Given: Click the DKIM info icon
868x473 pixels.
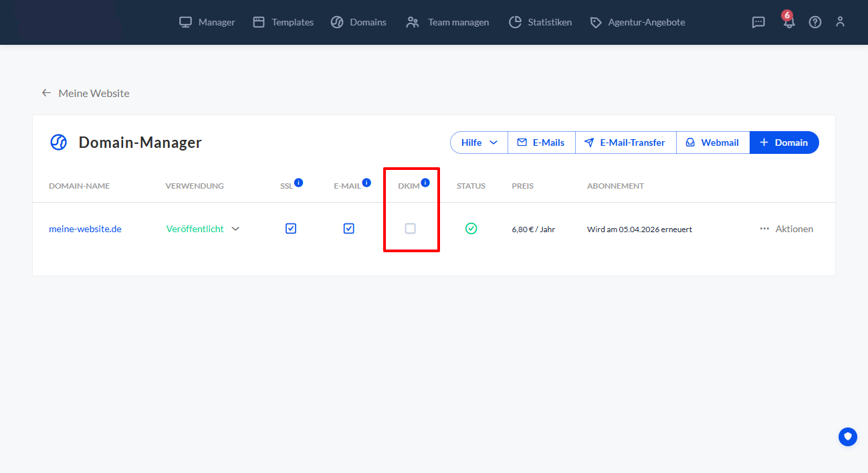Looking at the screenshot, I should (x=425, y=183).
